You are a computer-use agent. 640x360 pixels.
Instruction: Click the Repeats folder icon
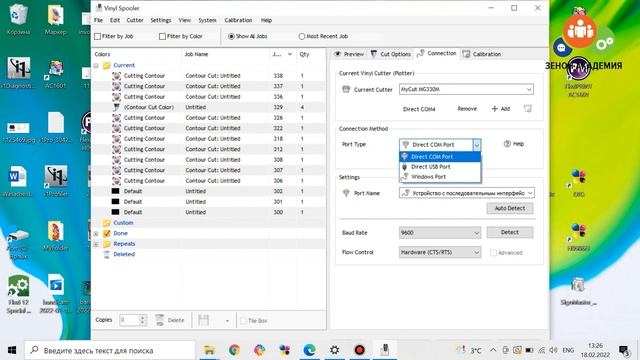point(107,244)
